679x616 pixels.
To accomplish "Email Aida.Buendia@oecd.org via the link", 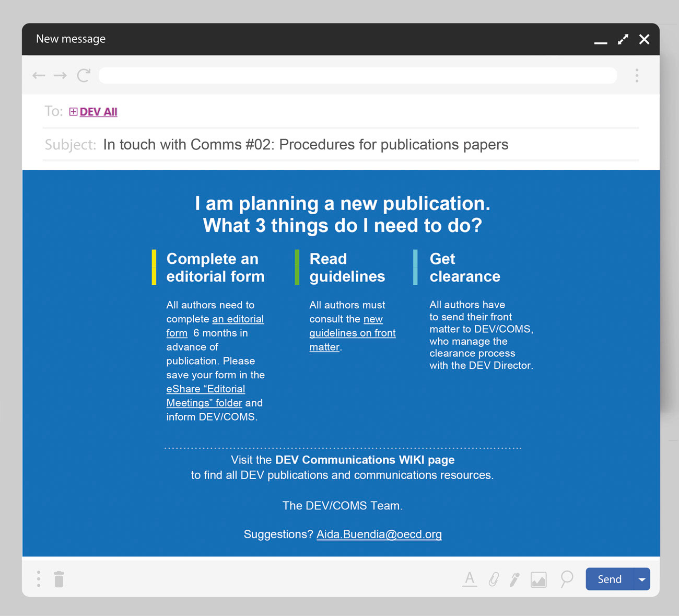I will pos(379,534).
